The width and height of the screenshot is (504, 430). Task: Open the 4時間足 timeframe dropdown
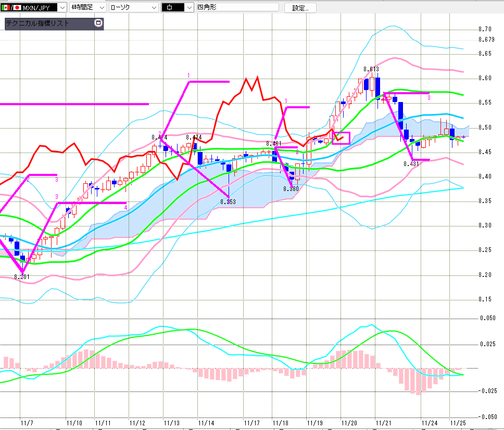pos(100,8)
